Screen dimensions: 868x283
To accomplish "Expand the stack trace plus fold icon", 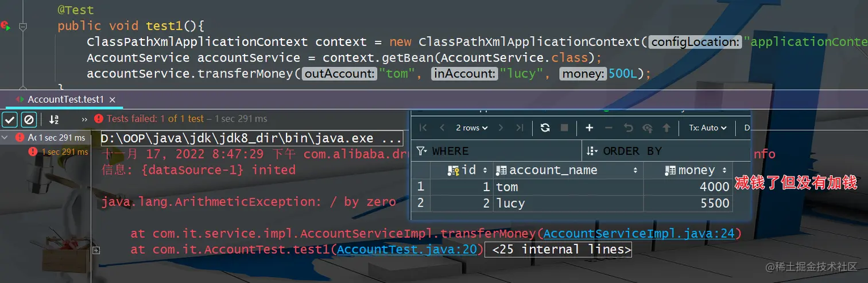I will (96, 250).
